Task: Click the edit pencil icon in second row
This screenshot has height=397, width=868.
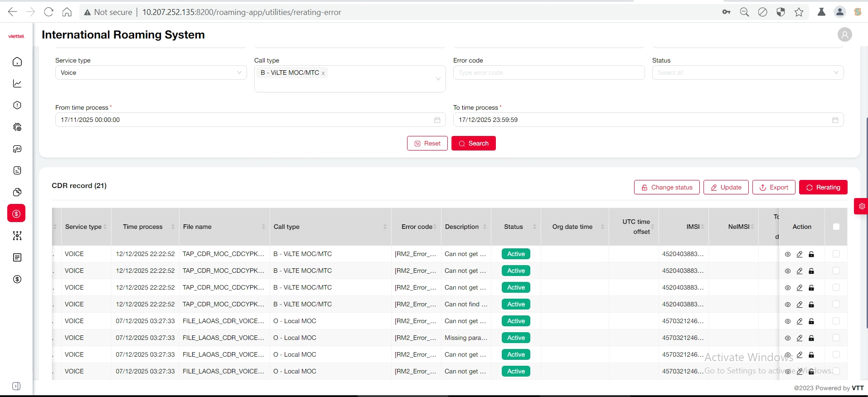Action: 800,271
